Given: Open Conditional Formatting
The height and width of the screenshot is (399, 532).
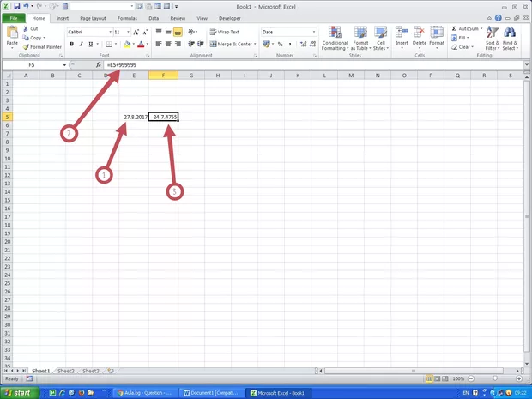Looking at the screenshot, I should point(335,39).
